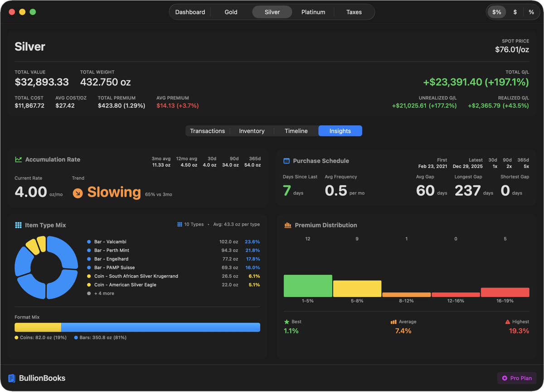Image resolution: width=544 pixels, height=392 pixels.
Task: Click unrealized G/L +$21,025.61 value
Action: click(x=424, y=106)
